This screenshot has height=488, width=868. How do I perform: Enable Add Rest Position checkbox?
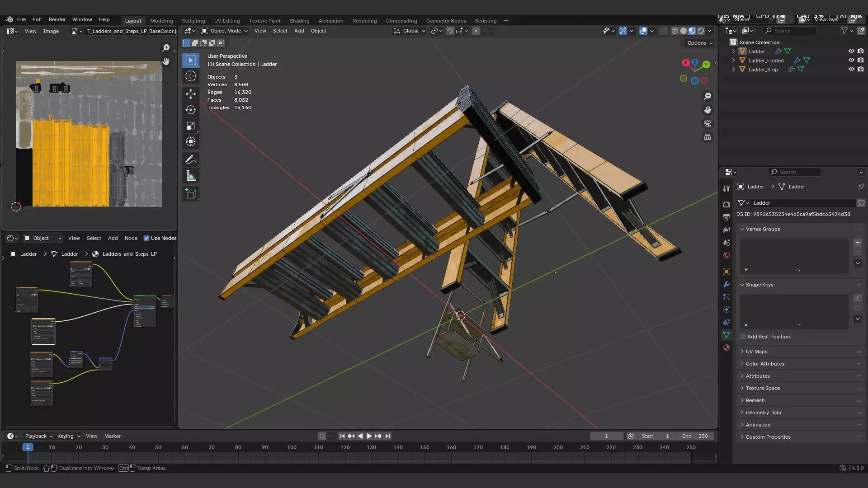743,337
